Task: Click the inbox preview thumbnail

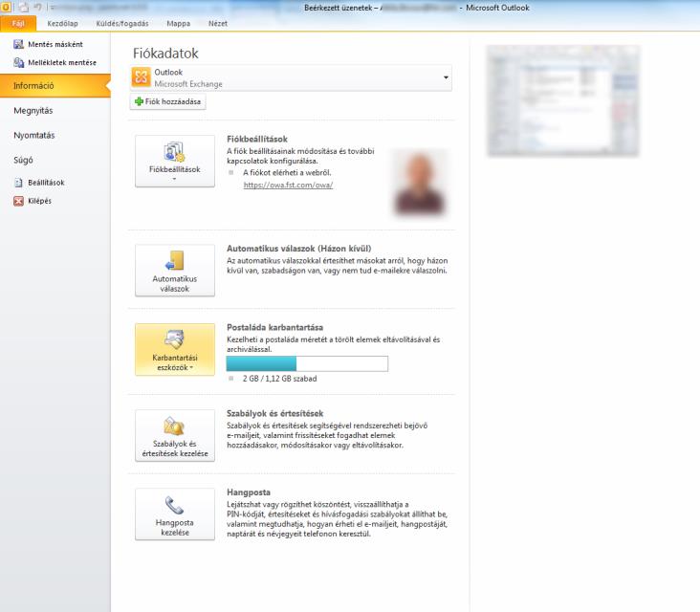Action: 563,100
